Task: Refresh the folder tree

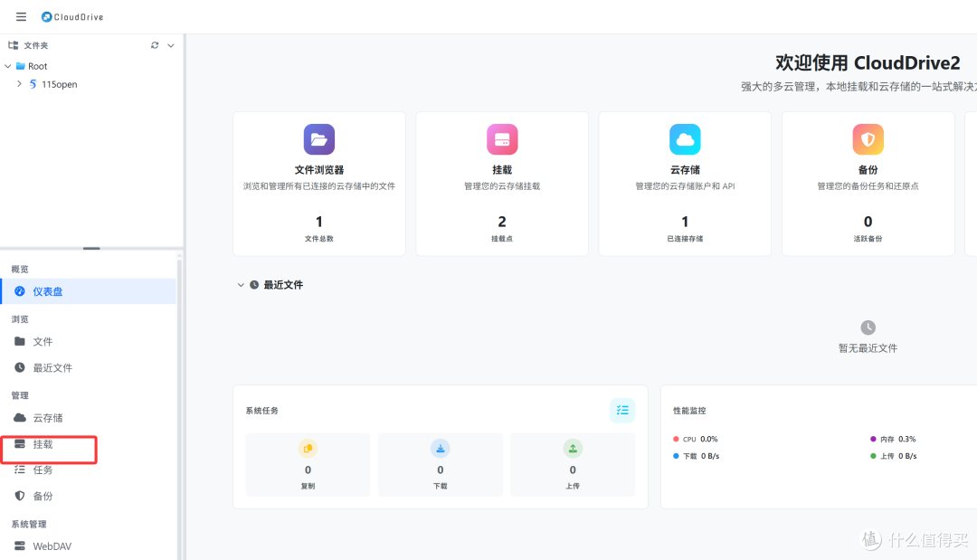Action: (155, 45)
